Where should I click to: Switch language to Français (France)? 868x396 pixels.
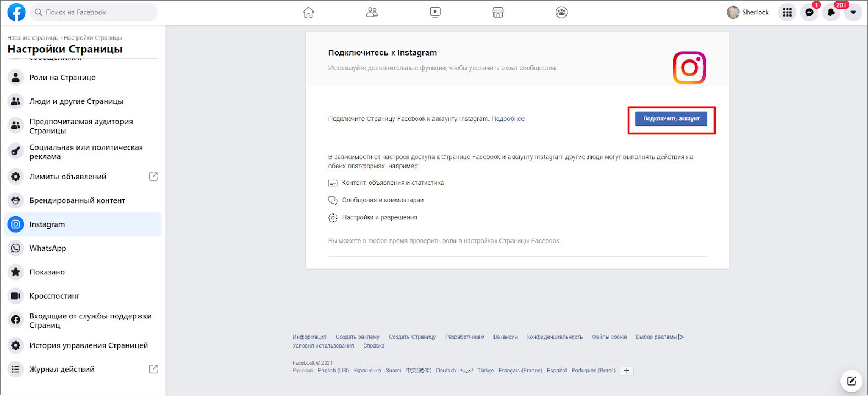tap(520, 371)
